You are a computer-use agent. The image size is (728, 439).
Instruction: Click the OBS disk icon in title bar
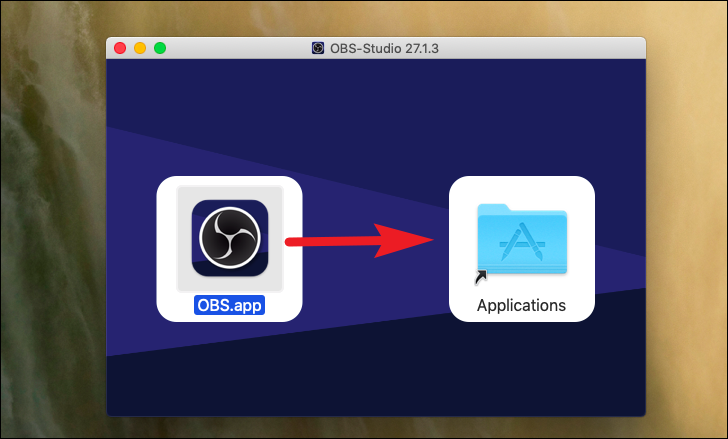click(318, 48)
